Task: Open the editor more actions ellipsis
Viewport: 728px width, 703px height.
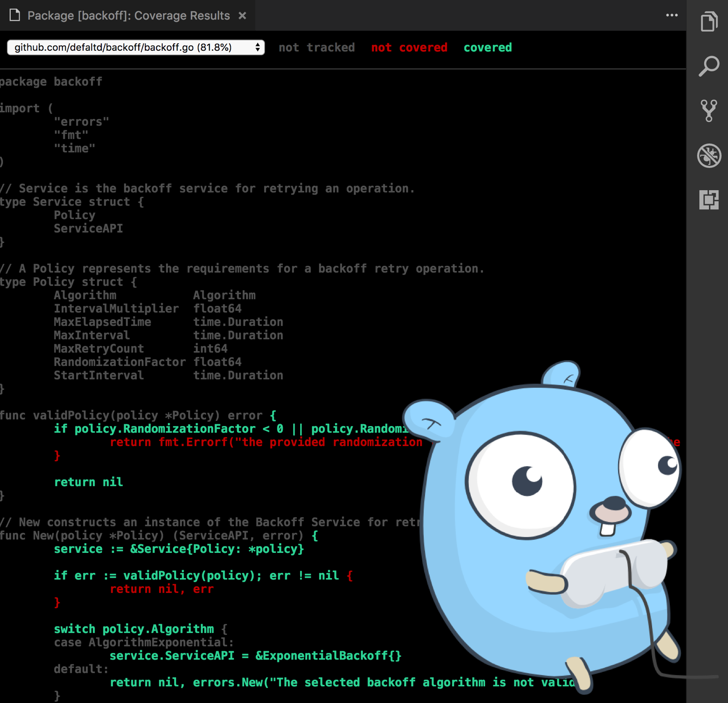Action: point(672,15)
